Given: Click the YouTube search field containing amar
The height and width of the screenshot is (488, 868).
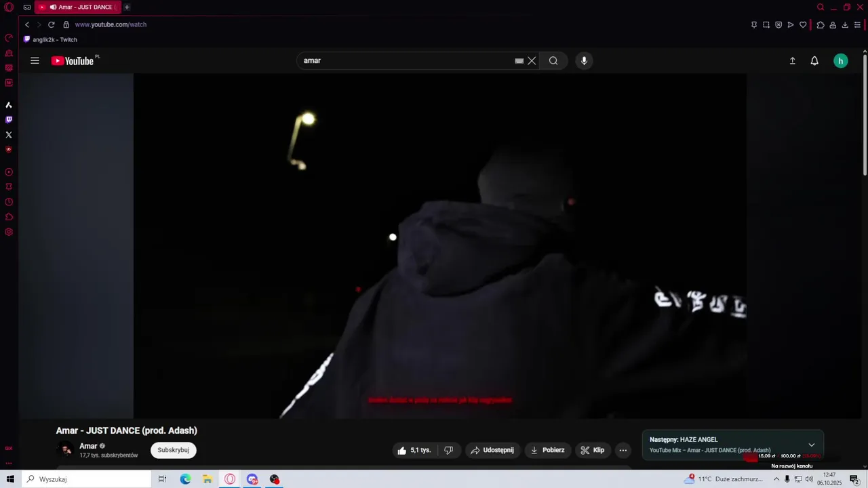Looking at the screenshot, I should [407, 60].
